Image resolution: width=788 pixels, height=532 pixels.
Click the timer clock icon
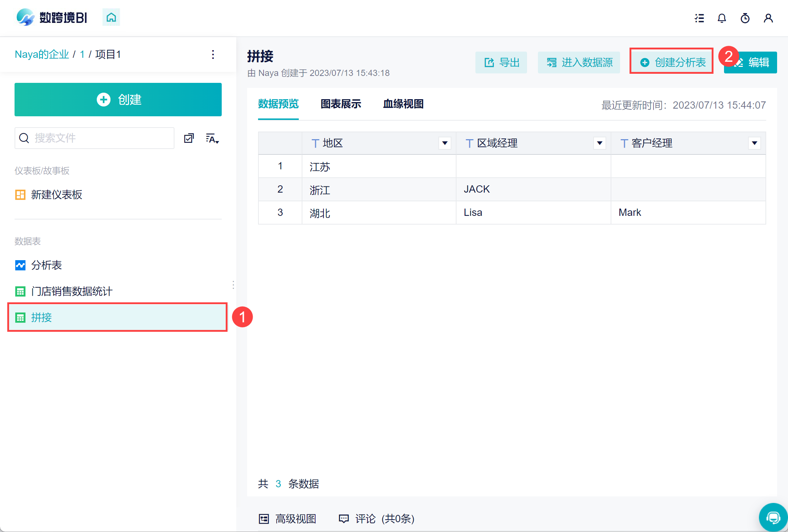click(x=745, y=18)
